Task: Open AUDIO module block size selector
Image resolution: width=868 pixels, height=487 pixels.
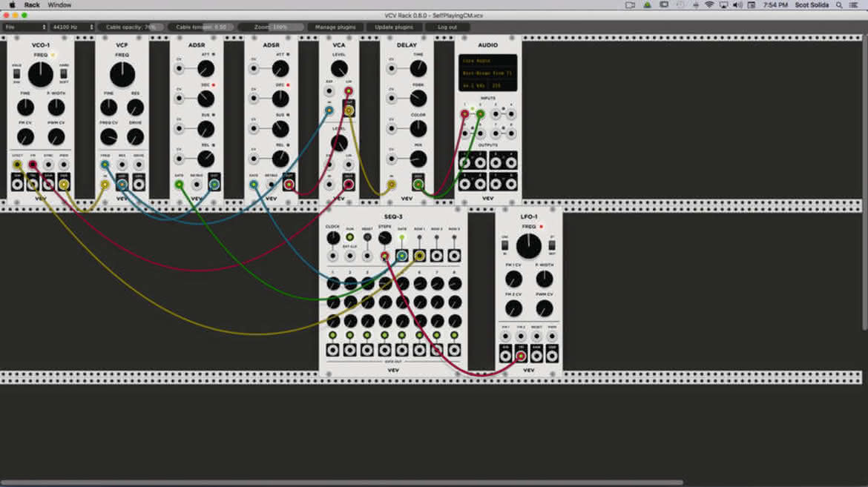Action: [502, 86]
